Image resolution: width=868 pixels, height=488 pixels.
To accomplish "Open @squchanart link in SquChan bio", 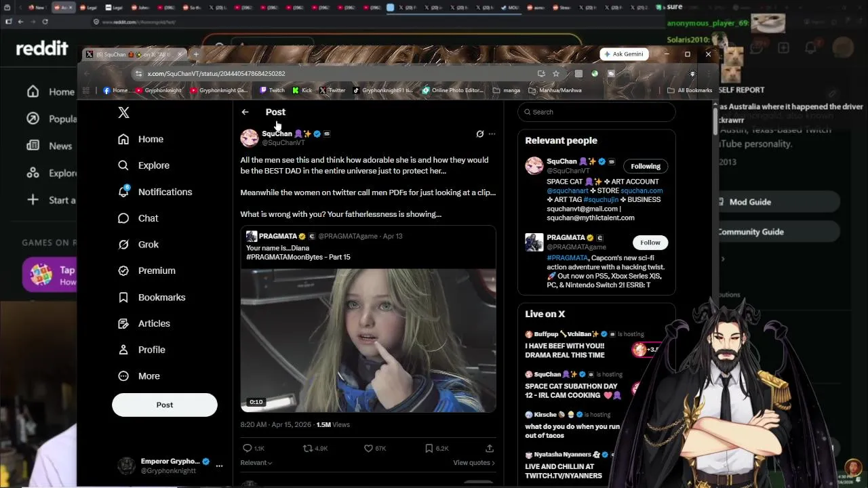I will [x=568, y=190].
